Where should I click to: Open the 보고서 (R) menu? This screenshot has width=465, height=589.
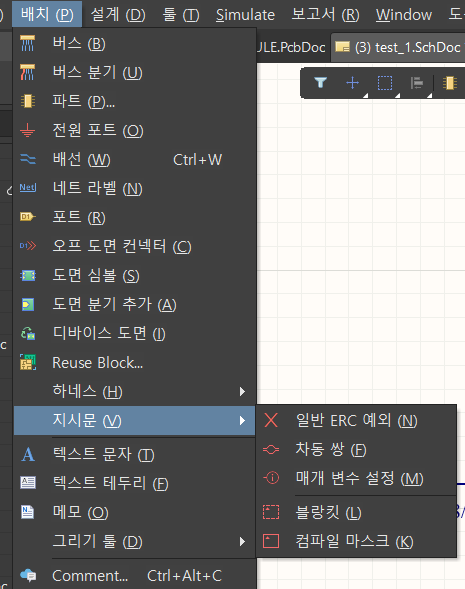[x=325, y=14]
